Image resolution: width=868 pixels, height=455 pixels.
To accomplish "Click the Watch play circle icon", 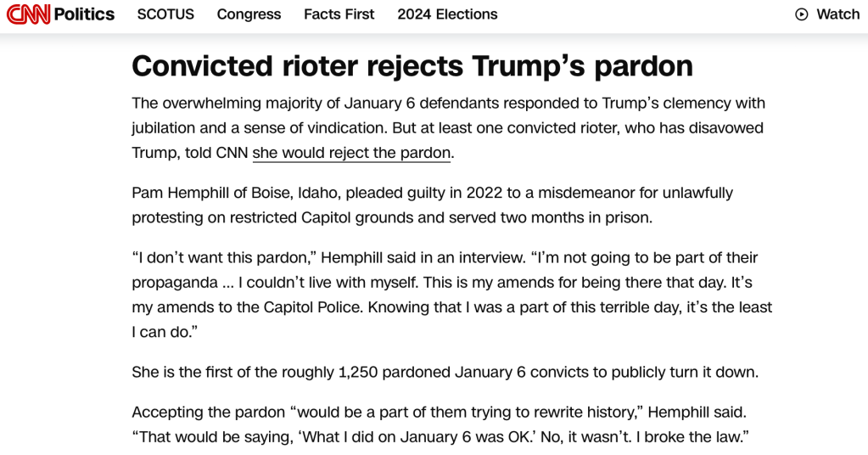I will coord(801,14).
